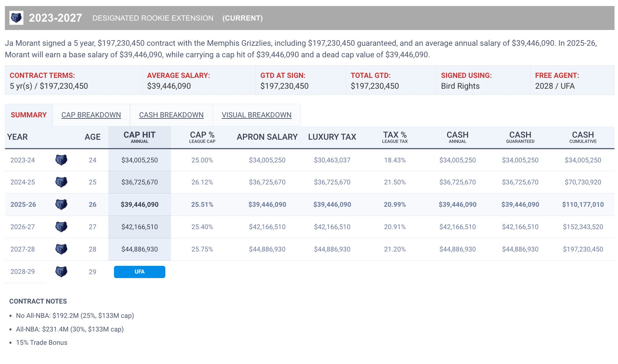
Task: Open the Cash Breakdown tab
Action: pyautogui.click(x=171, y=115)
